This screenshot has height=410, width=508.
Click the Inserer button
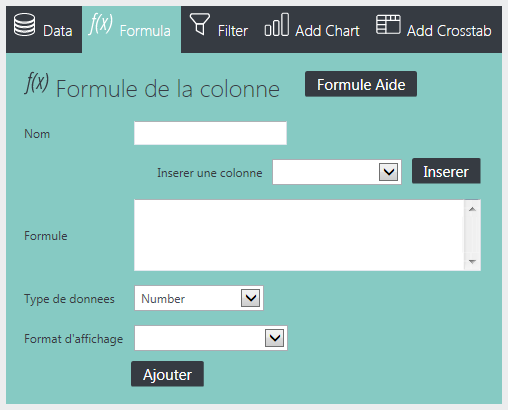(446, 171)
